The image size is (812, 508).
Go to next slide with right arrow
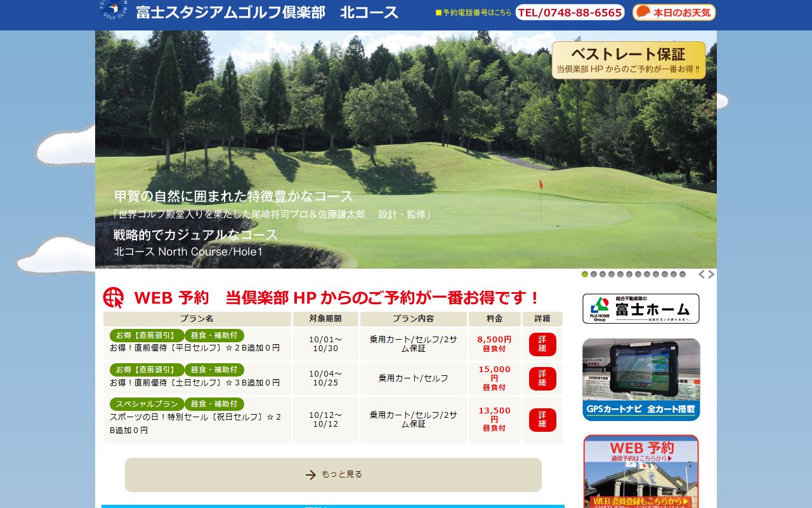(x=711, y=274)
